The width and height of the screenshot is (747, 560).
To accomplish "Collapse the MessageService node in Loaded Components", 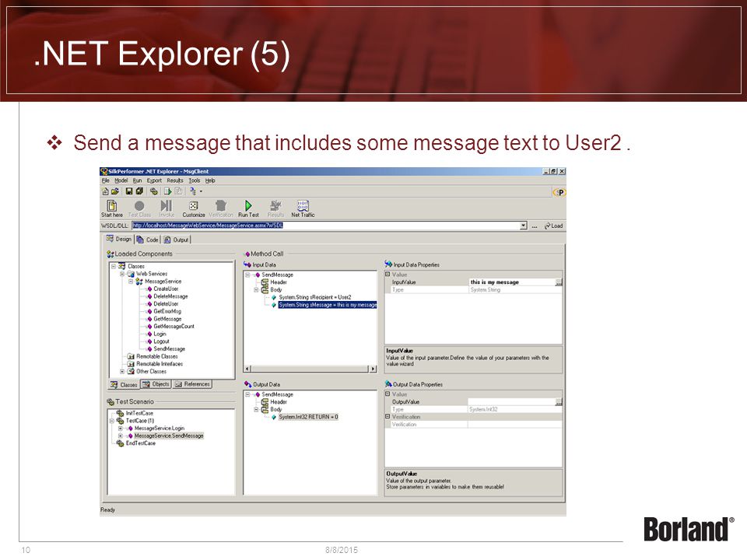I will coord(131,282).
